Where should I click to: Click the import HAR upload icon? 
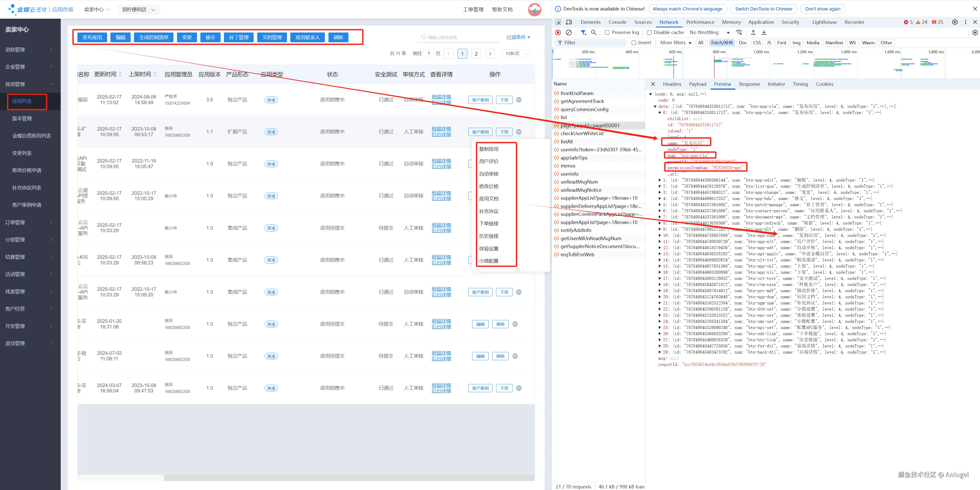pyautogui.click(x=753, y=32)
